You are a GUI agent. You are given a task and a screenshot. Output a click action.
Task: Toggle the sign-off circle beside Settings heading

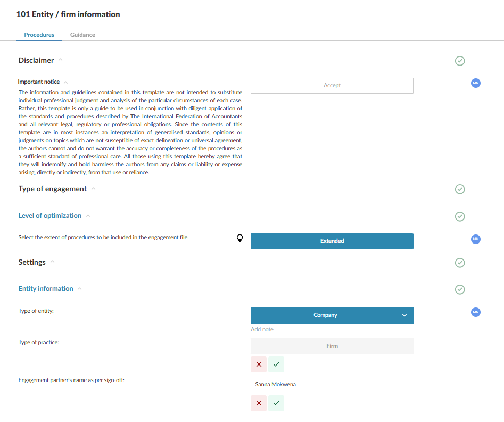[459, 263]
